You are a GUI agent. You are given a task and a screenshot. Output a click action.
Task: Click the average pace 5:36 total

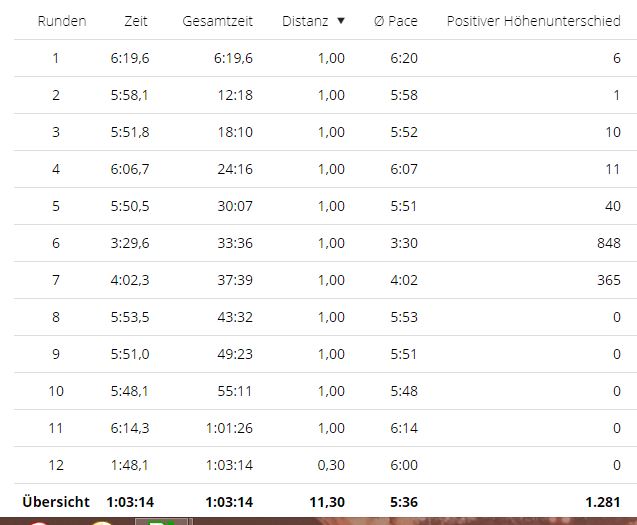(x=403, y=502)
